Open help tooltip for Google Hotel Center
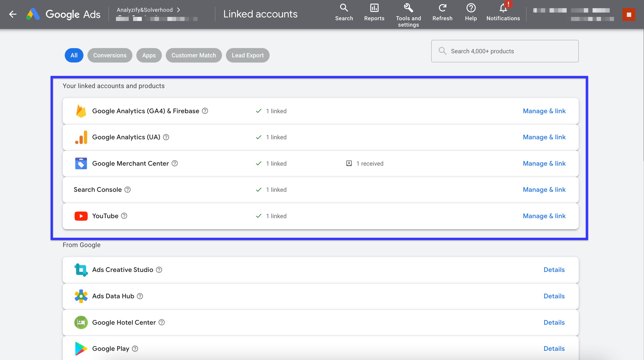Viewport: 644px width, 360px height. pyautogui.click(x=162, y=322)
